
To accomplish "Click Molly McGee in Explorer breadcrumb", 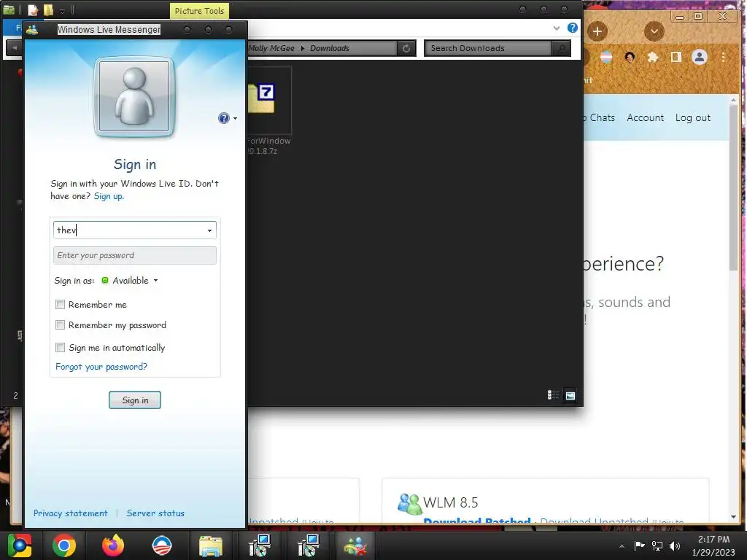I will tap(271, 48).
